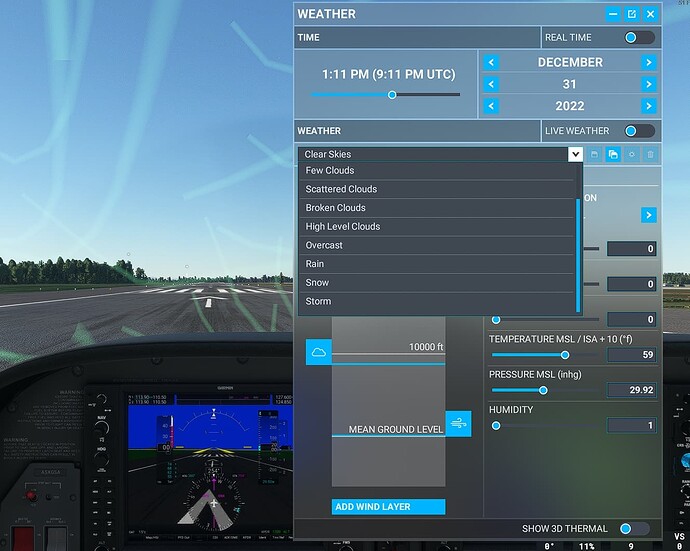Pop out the Weather panel window
Screen dimensions: 690x551
click(x=631, y=14)
